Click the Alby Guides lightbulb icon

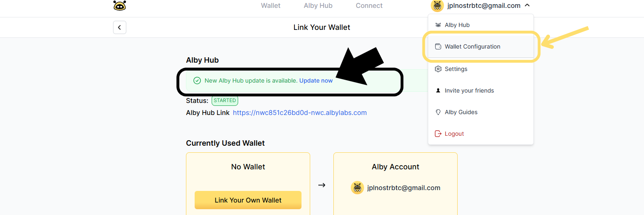coord(438,112)
